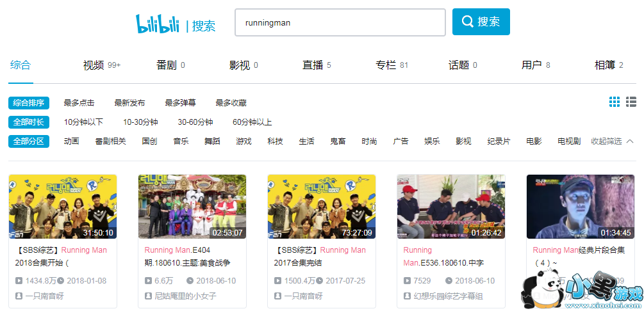Open the 01:34:45 video thumbnail
Screen dimensions: 644x311
pyautogui.click(x=581, y=207)
